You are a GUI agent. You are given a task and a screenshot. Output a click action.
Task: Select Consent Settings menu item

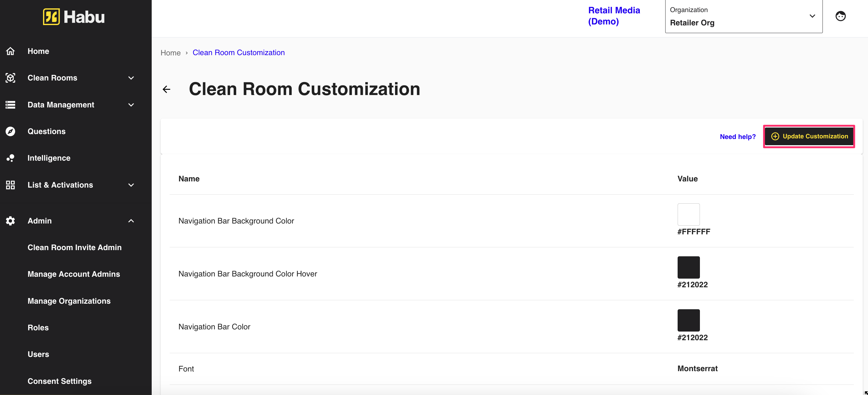(60, 381)
